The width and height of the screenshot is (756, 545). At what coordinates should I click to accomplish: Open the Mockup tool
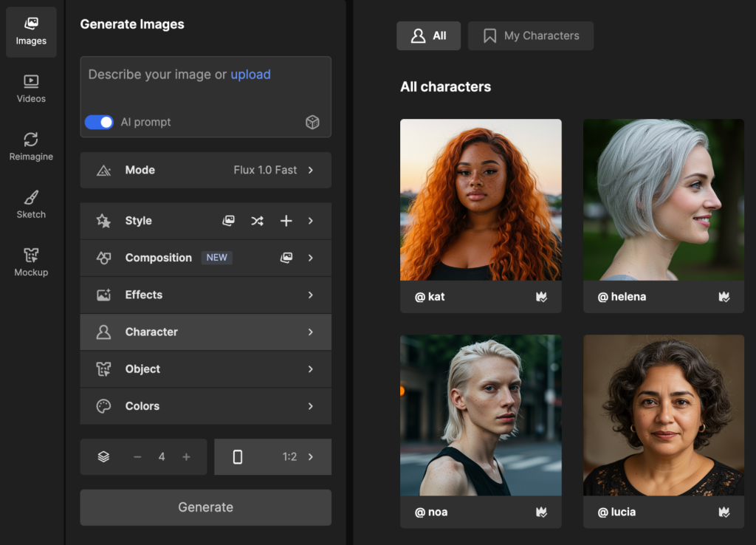click(x=31, y=262)
